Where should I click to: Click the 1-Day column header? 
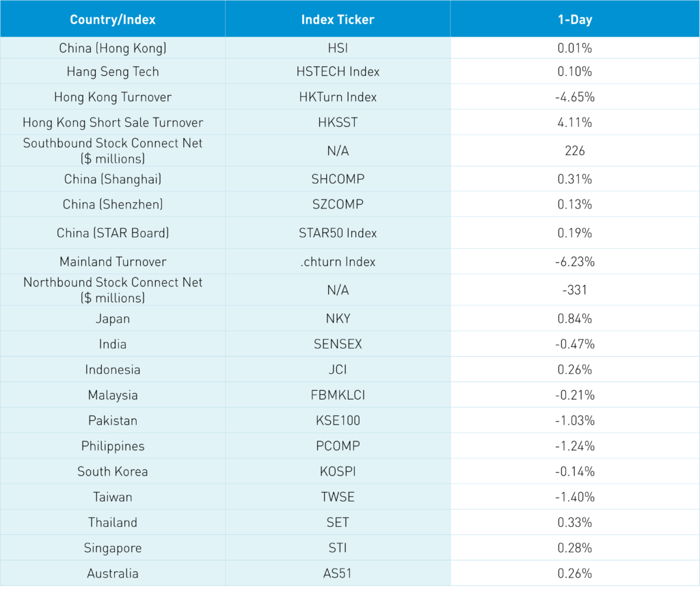click(575, 19)
